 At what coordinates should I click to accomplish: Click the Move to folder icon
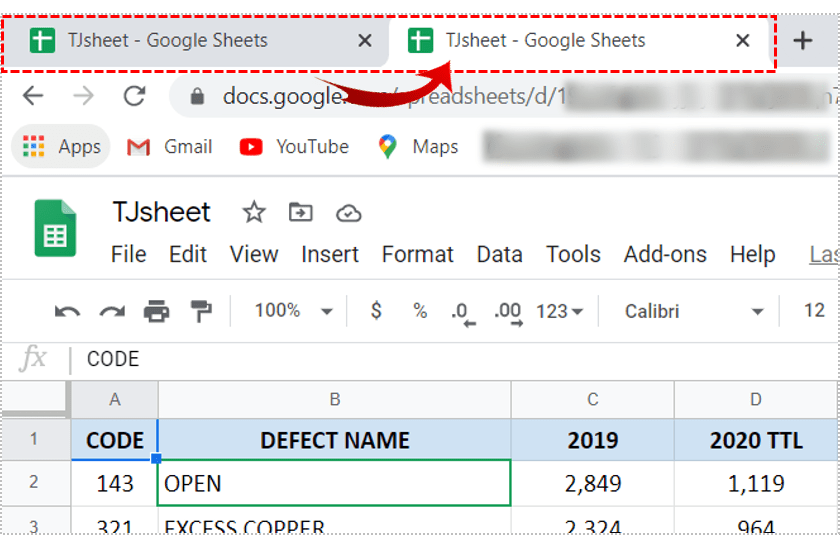click(300, 212)
